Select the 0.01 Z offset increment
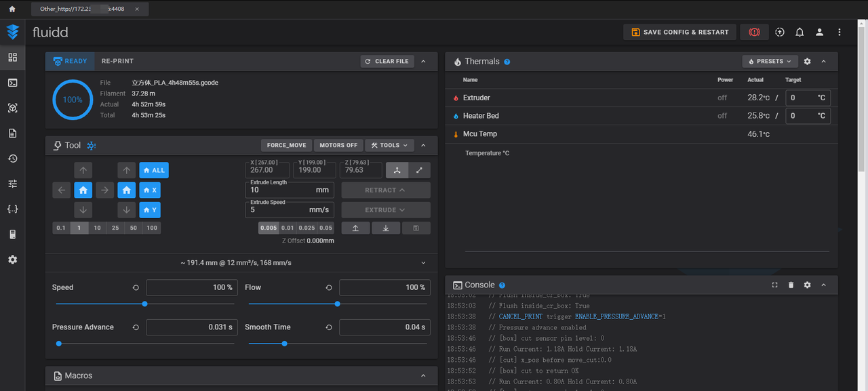Screen dimensions: 868x391 pos(288,228)
